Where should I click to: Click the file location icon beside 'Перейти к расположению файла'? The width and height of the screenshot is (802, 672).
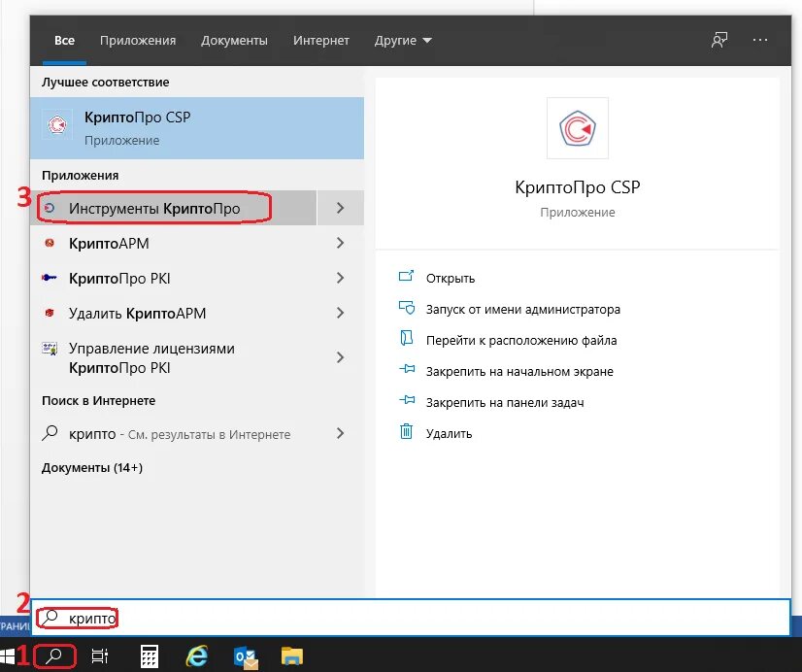click(406, 339)
